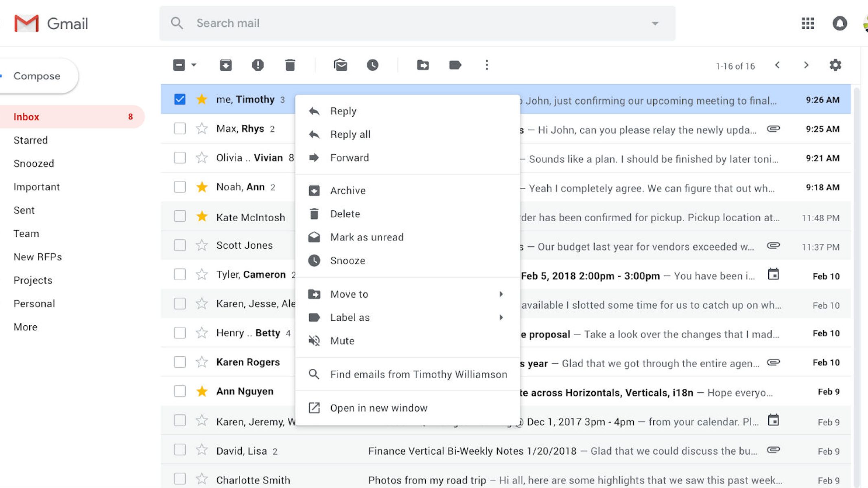Open the search options dropdown arrow
This screenshot has width=868, height=488.
coord(655,24)
